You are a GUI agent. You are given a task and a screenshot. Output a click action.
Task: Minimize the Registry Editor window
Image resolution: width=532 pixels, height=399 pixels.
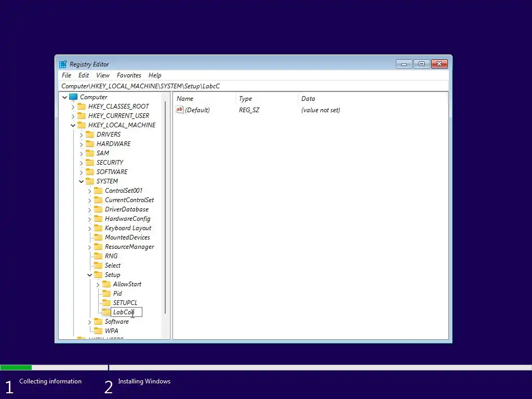coord(404,64)
